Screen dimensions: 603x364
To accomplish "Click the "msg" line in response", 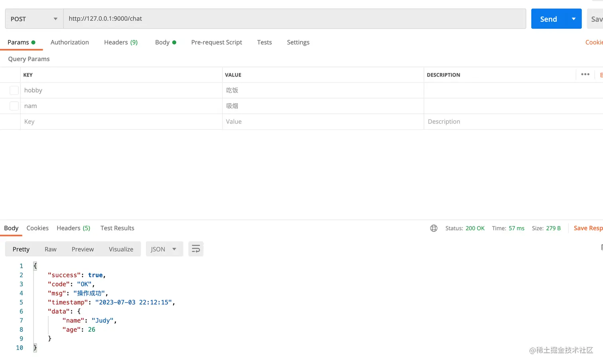I will click(x=78, y=293).
